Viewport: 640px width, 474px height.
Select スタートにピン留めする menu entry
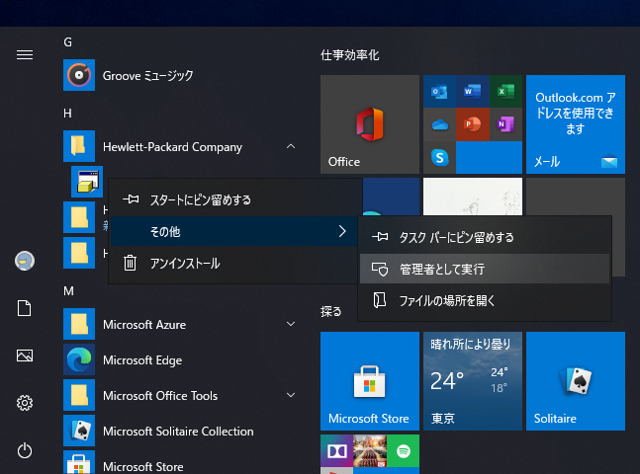click(234, 200)
